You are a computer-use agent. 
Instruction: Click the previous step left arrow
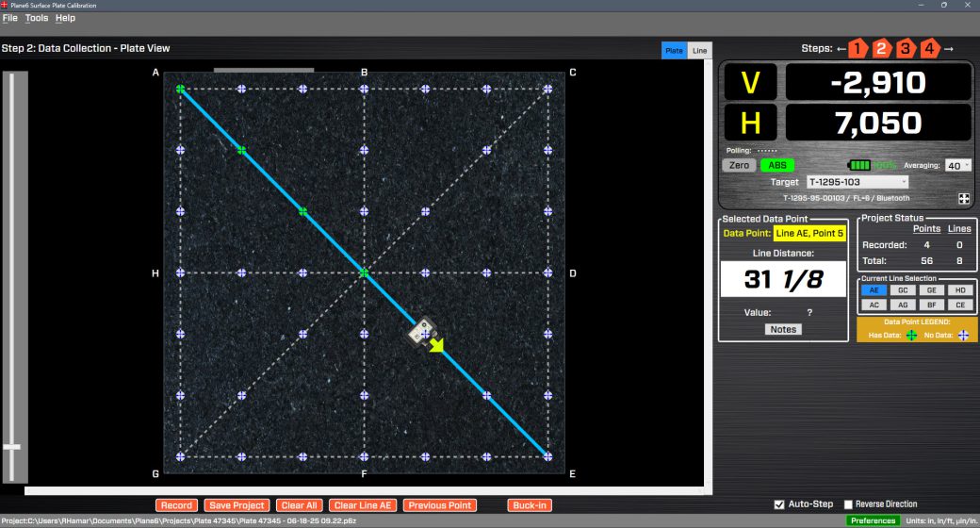841,48
